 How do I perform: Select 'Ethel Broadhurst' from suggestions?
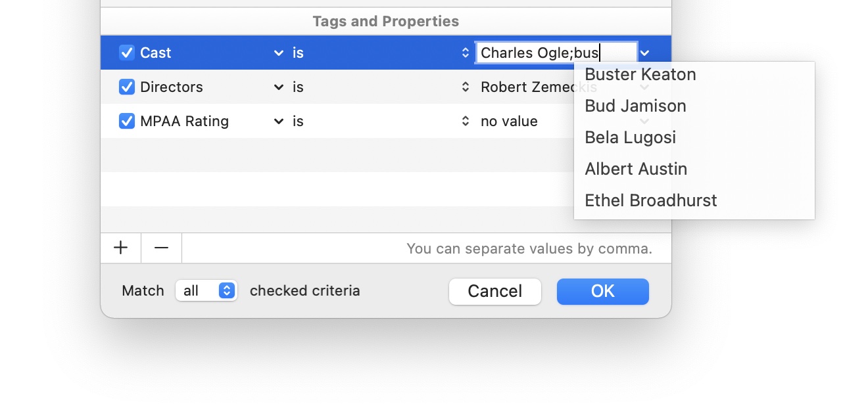(x=651, y=200)
